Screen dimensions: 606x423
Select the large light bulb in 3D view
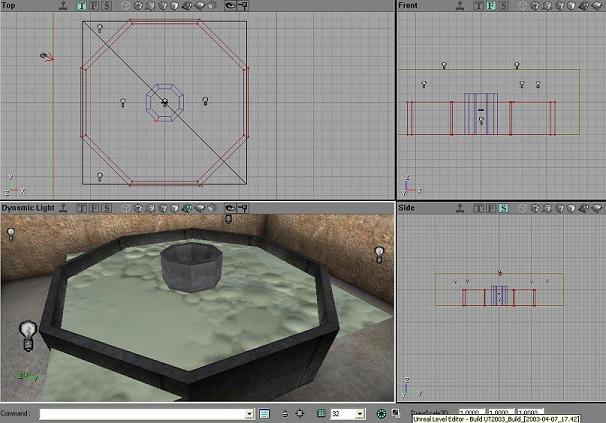tap(29, 334)
